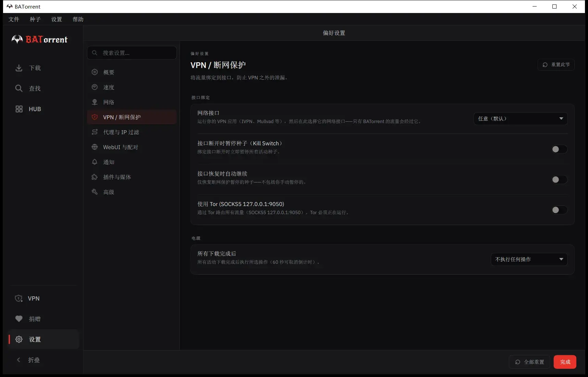Select the WebUI 与配对 category
Viewport: 588px width, 377px height.
[x=132, y=147]
